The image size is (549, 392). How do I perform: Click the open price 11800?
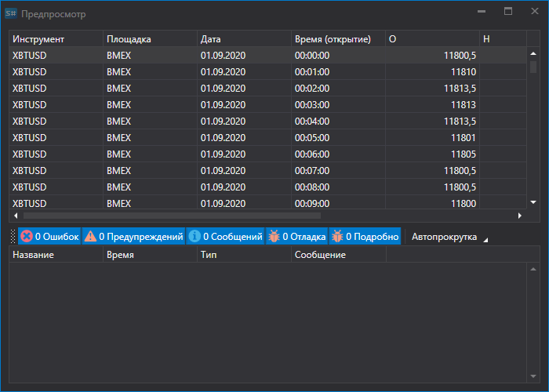433,202
